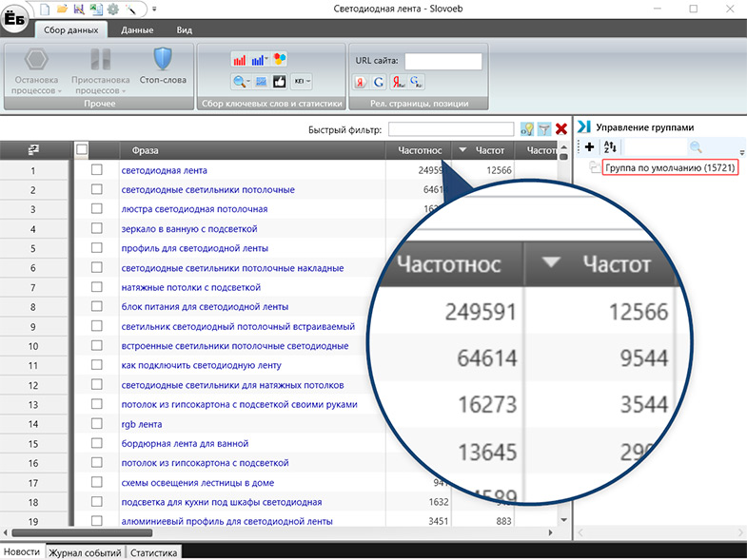Open phrase 'потолок из гипсокартона с подсветкой'
Viewport: 747px width, 560px height.
(205, 463)
